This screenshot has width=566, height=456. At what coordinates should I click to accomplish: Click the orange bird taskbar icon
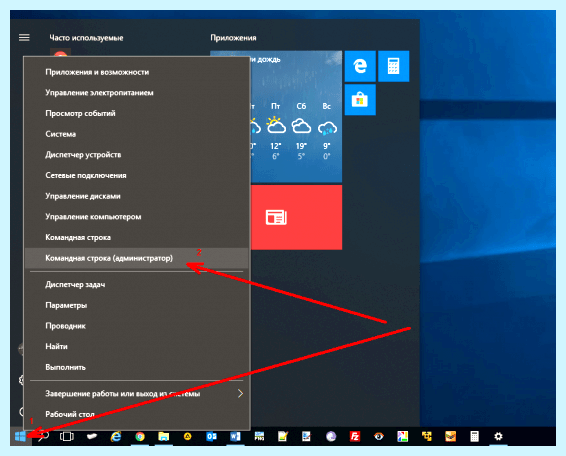click(x=450, y=437)
